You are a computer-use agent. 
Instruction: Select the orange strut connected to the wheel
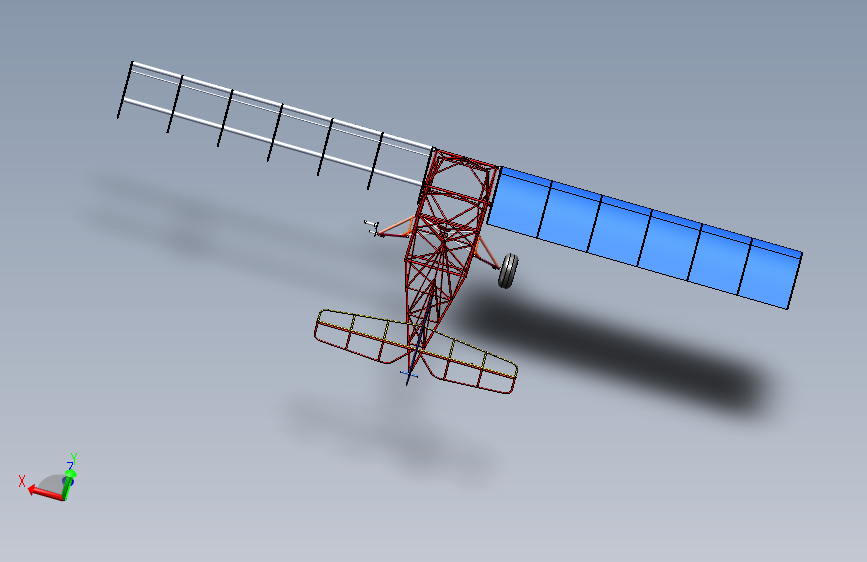coord(487,253)
